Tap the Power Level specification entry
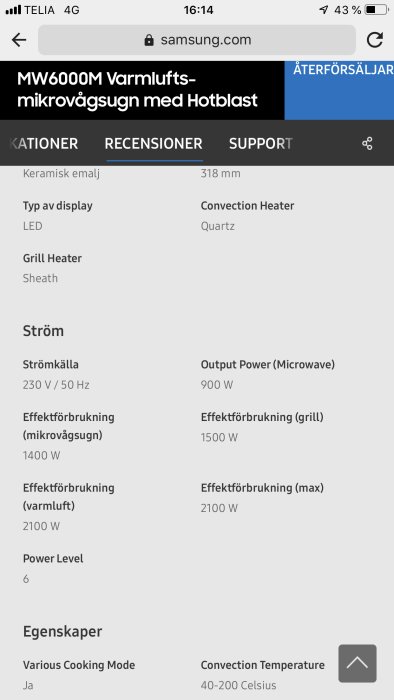The height and width of the screenshot is (700, 394). point(53,568)
